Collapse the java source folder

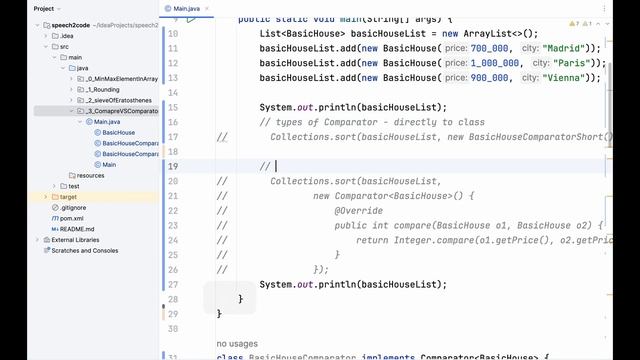(x=63, y=68)
